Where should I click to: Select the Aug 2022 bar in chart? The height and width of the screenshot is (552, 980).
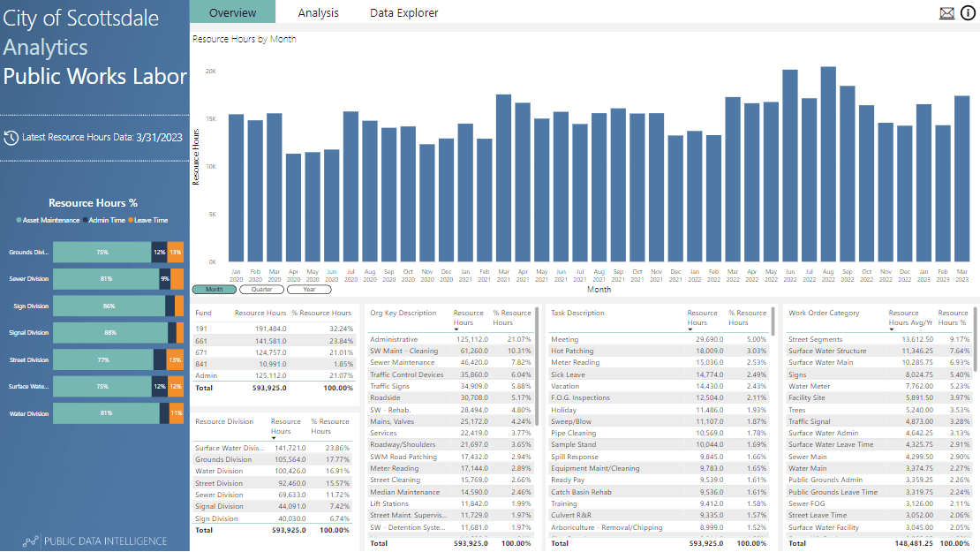[828, 163]
